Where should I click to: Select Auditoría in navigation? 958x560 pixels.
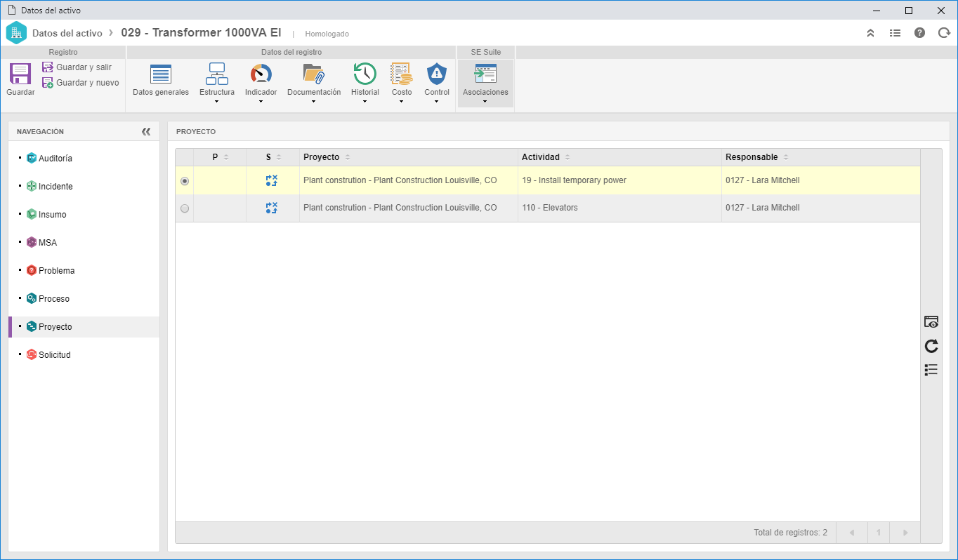[x=55, y=159]
